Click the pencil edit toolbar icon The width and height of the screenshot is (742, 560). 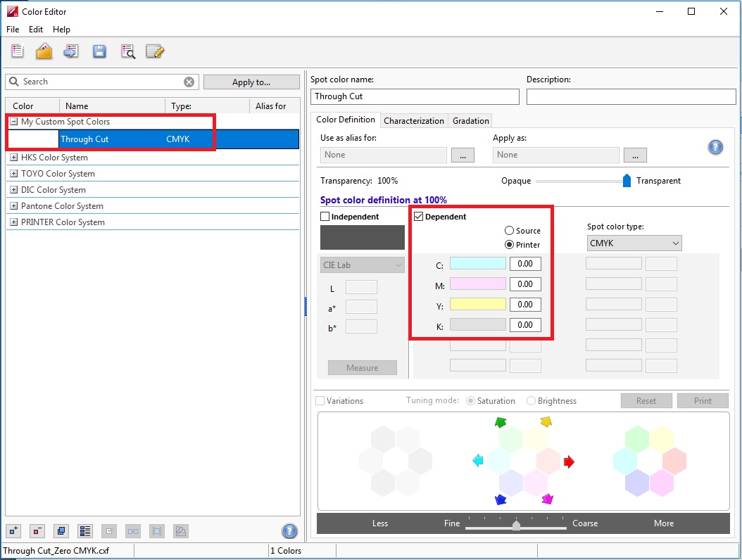point(155,51)
